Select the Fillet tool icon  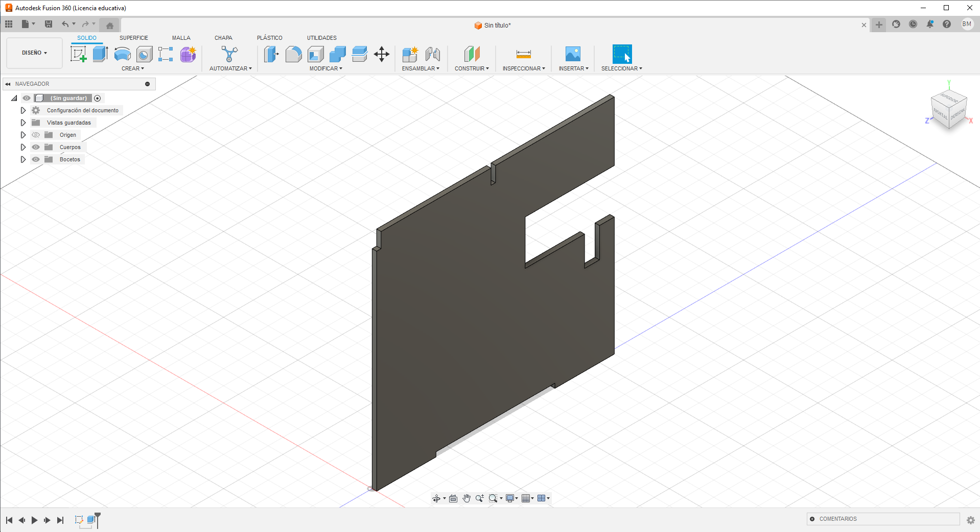click(x=293, y=54)
